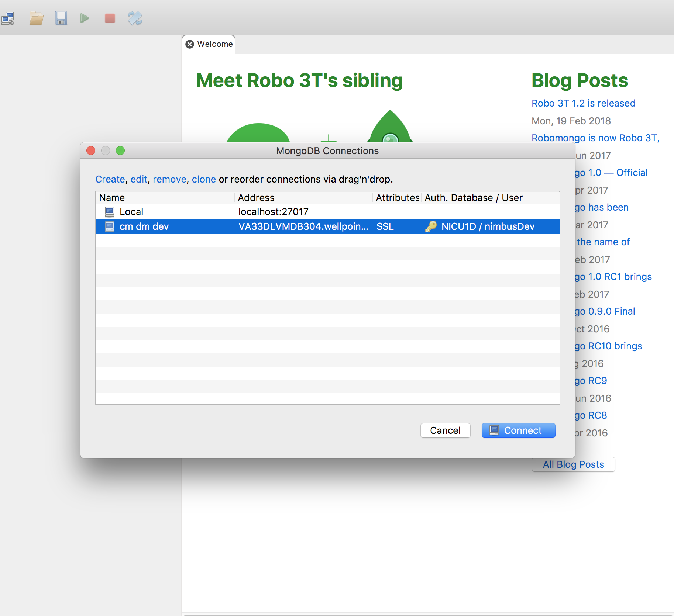Click the Auth. Database / User header

tap(490, 198)
